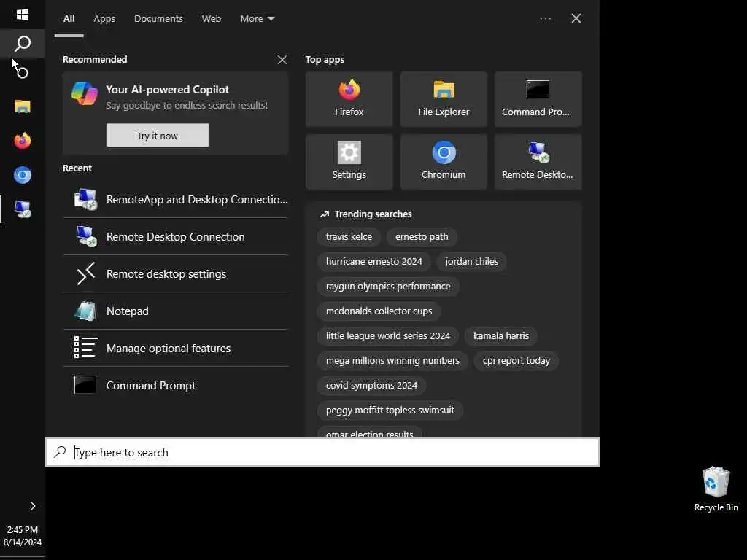The image size is (747, 560).
Task: Open search options ellipsis menu
Action: (x=546, y=18)
